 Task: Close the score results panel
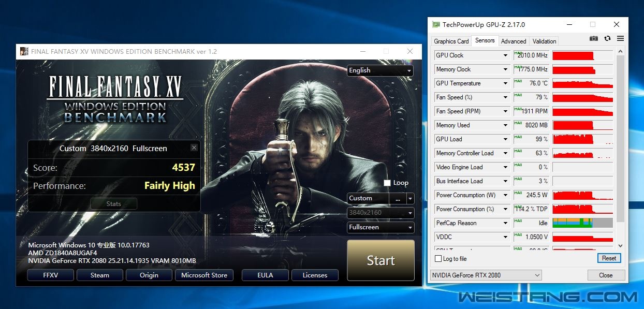coord(194,148)
